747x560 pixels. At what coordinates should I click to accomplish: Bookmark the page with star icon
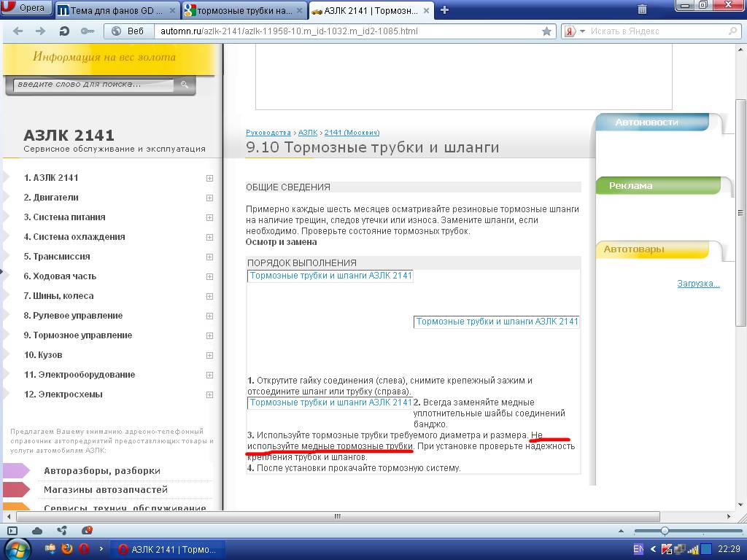click(546, 31)
